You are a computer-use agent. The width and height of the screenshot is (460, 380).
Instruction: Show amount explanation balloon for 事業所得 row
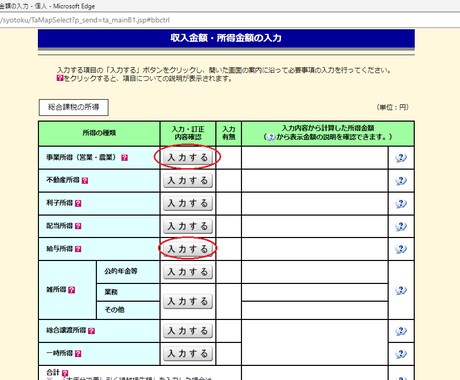(x=401, y=158)
